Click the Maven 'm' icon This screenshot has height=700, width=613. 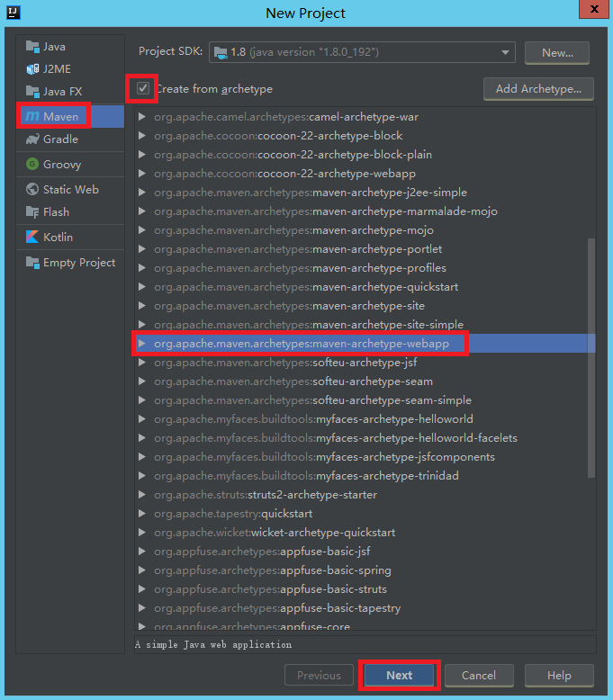tap(32, 117)
